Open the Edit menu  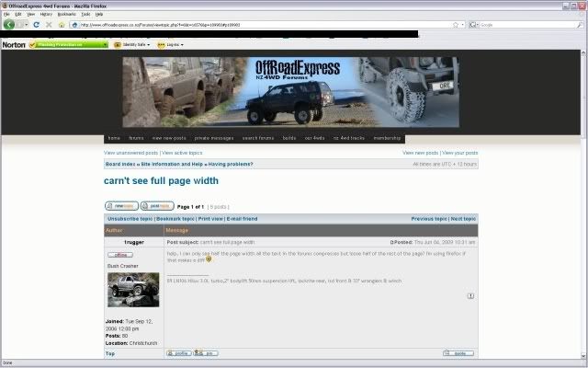pos(18,15)
